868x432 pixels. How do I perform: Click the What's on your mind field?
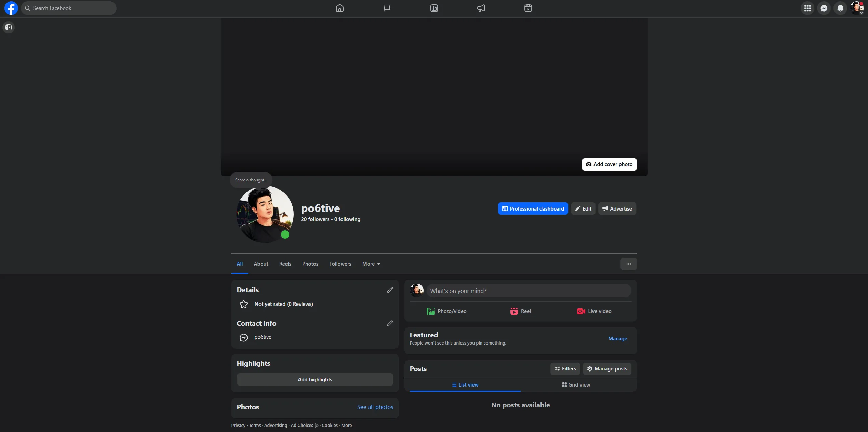tap(529, 291)
